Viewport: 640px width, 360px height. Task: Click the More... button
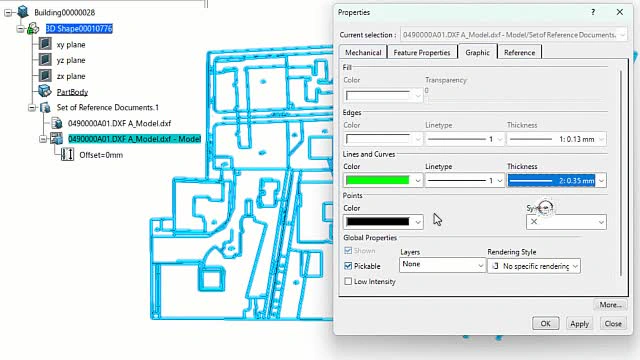coord(610,304)
